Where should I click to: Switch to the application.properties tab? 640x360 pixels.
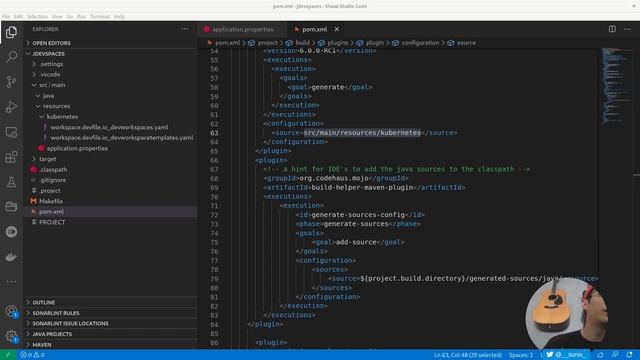(242, 29)
